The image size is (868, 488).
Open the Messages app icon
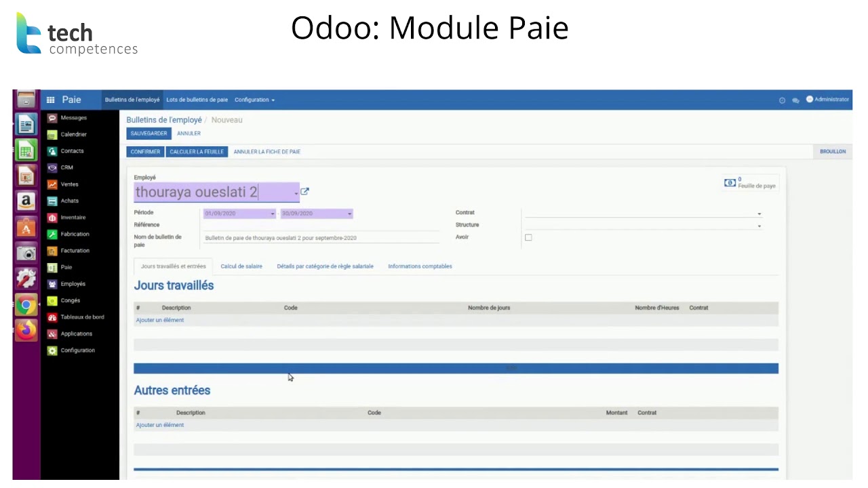pyautogui.click(x=52, y=118)
